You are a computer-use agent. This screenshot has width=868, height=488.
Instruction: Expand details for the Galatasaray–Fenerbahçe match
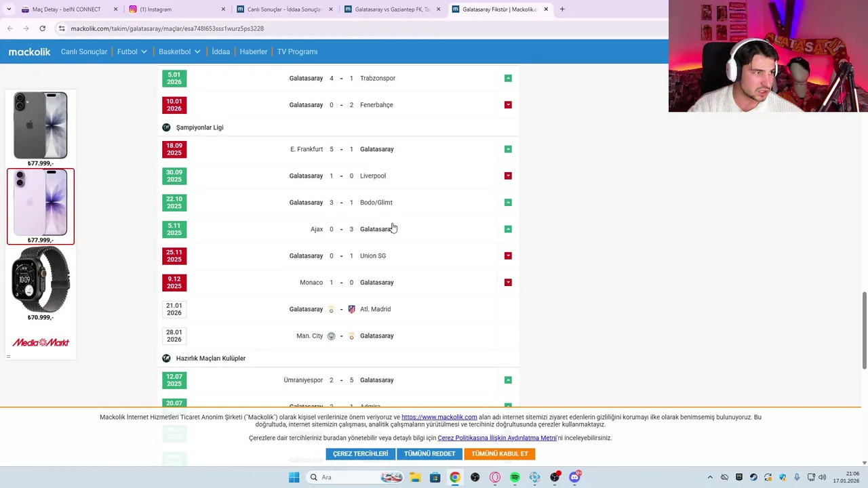(x=508, y=105)
